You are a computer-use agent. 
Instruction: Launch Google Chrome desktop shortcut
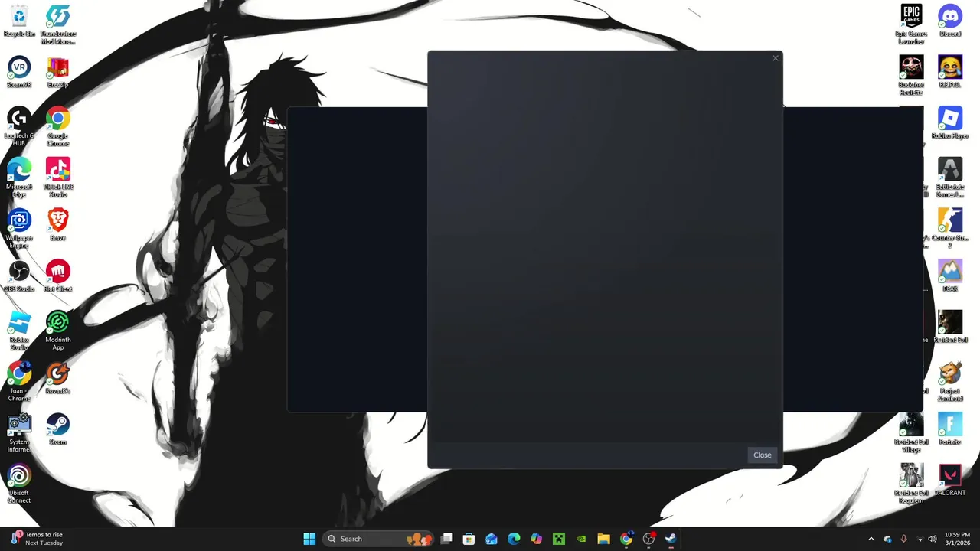[x=58, y=126]
